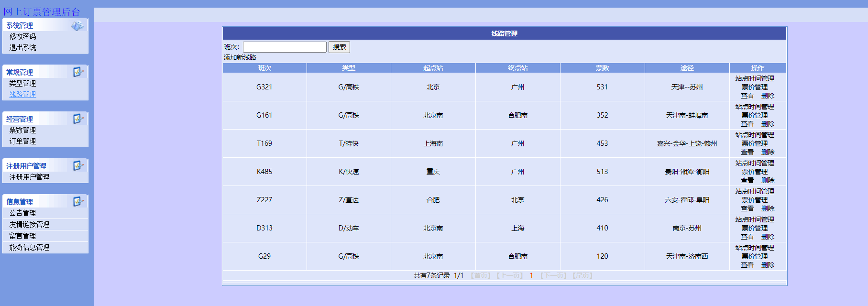Click 删除 for train G161

(x=768, y=124)
